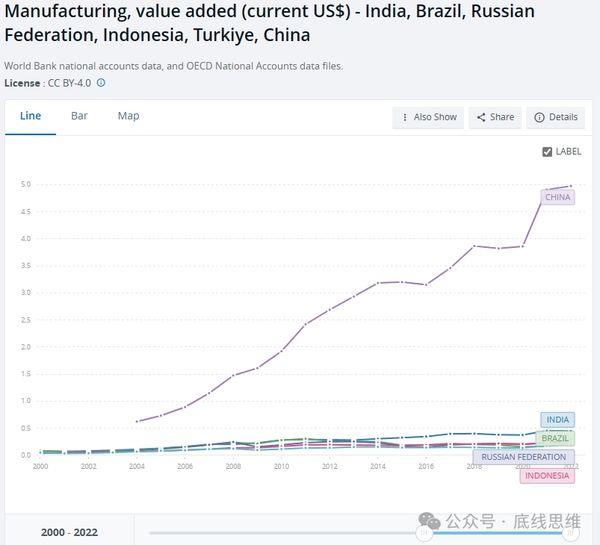Viewport: 600px width, 545px height.
Task: Open the Also Show dropdown
Action: [428, 117]
